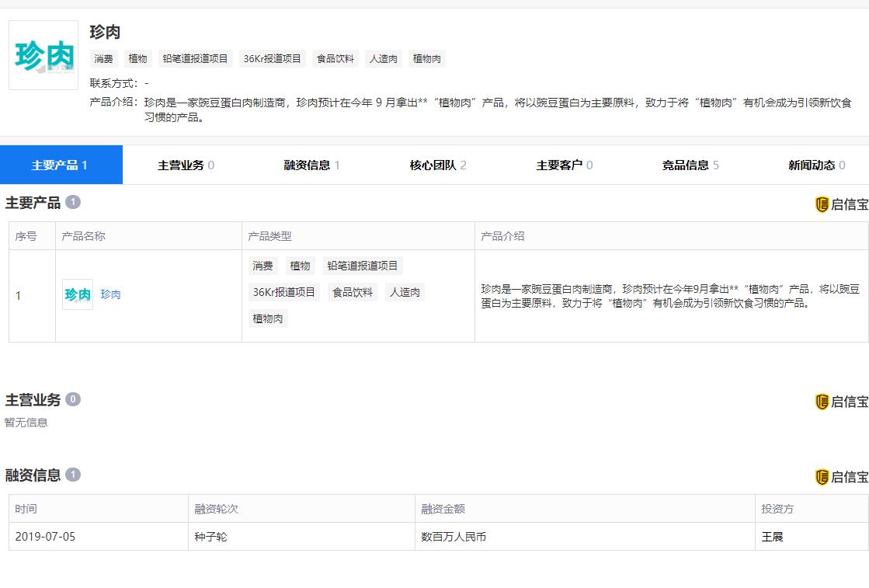Select the 核心团队 tab
Image resolution: width=869 pixels, height=588 pixels.
click(438, 165)
